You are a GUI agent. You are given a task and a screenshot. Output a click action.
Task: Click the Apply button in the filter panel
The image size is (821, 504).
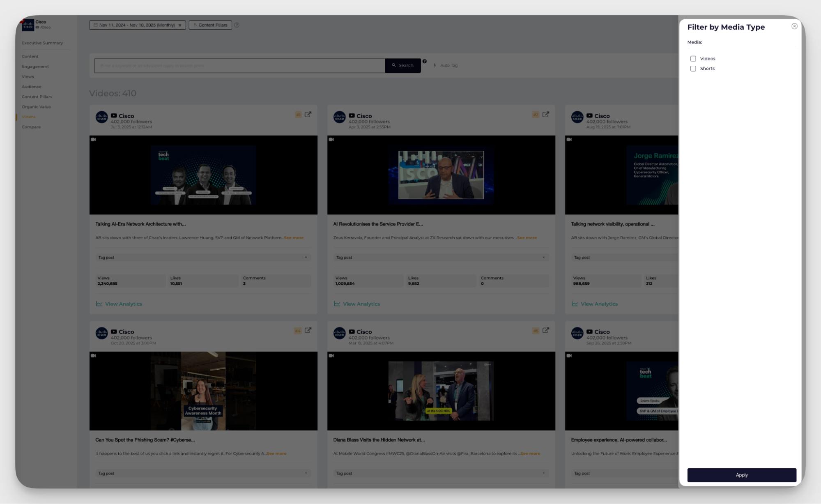tap(741, 475)
